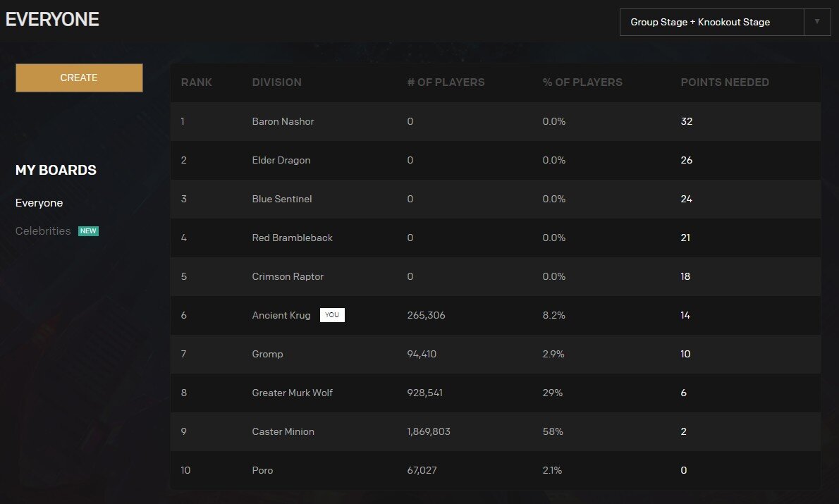Viewport: 839px width, 504px height.
Task: Click the Caster Minion division
Action: 283,431
